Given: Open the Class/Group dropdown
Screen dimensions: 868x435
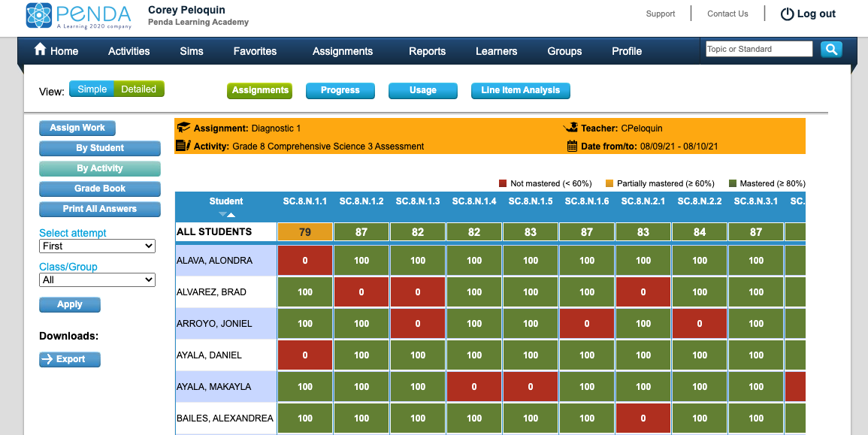Looking at the screenshot, I should coord(98,280).
